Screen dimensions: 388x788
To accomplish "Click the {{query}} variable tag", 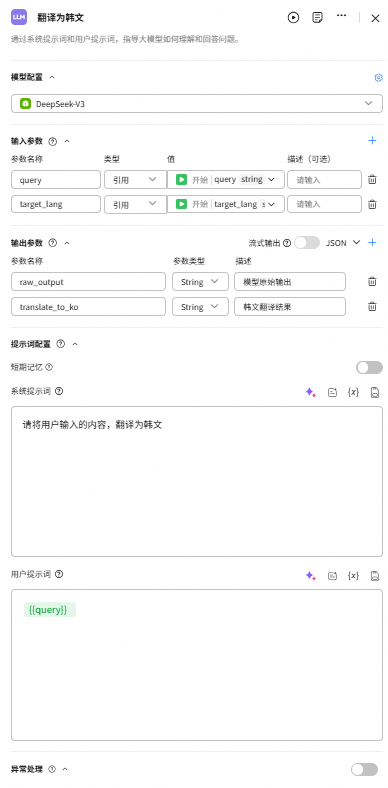I will [50, 610].
